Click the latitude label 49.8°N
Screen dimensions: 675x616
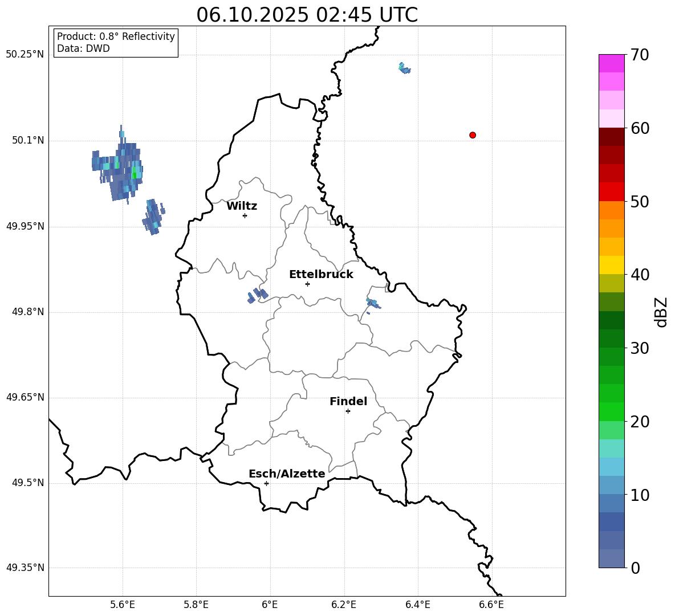point(28,312)
